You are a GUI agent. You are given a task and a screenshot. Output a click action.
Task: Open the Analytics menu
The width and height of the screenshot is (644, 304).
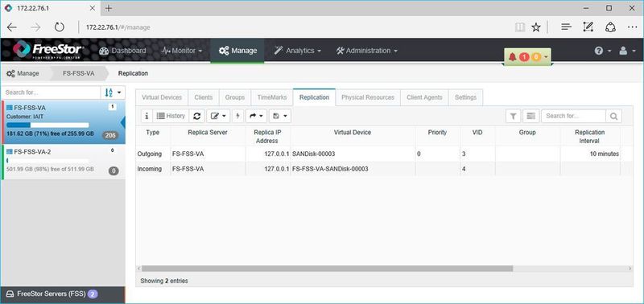[297, 51]
